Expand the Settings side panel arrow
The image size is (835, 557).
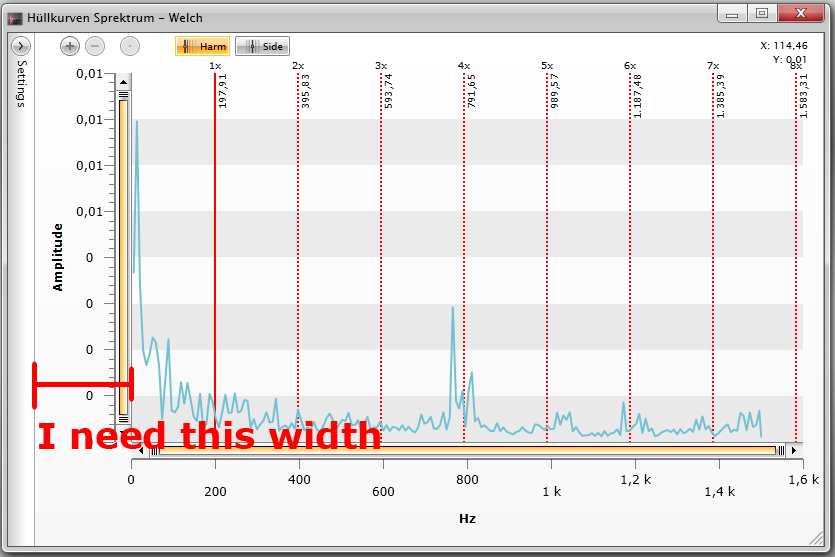point(21,46)
